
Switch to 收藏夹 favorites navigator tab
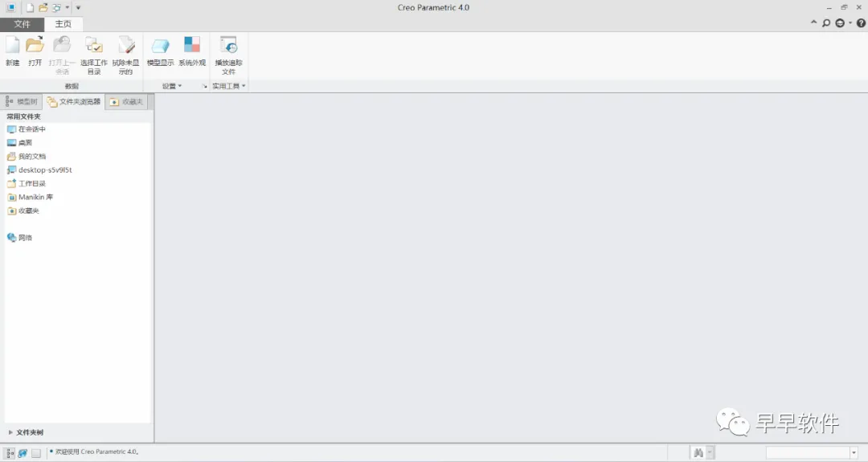coord(127,102)
